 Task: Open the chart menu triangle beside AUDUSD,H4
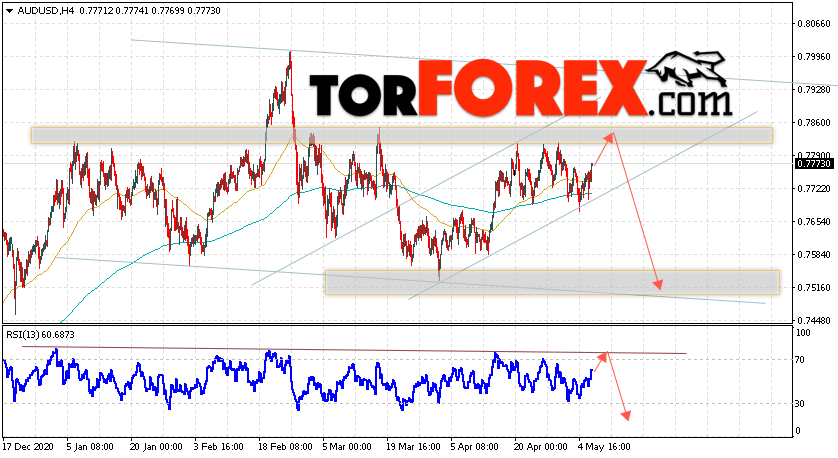9,11
